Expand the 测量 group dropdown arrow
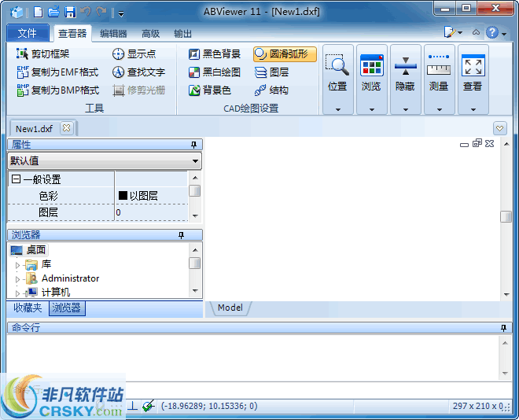Image resolution: width=519 pixels, height=420 pixels. (x=440, y=109)
